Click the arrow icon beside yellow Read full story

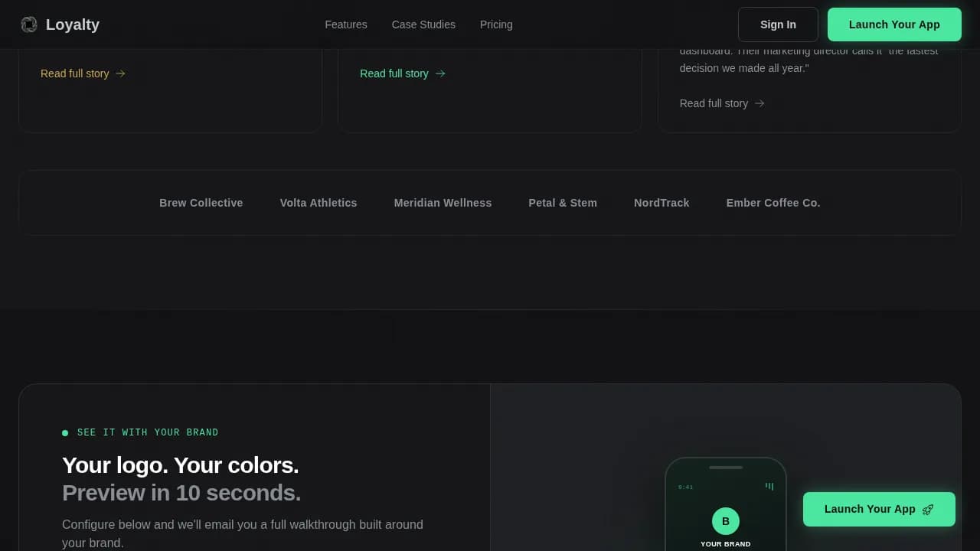[x=120, y=73]
